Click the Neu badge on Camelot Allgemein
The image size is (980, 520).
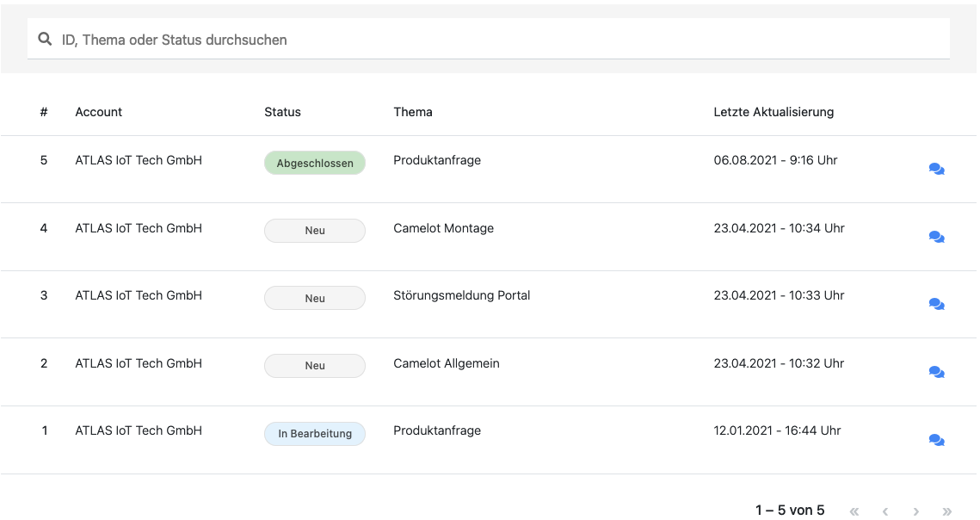tap(314, 366)
